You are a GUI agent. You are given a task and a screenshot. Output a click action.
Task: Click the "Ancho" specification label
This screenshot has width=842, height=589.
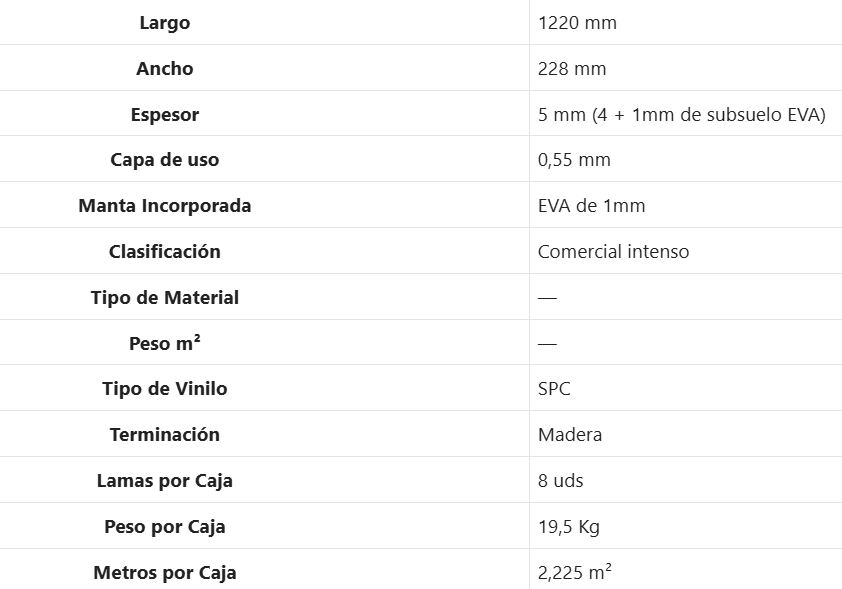click(164, 69)
